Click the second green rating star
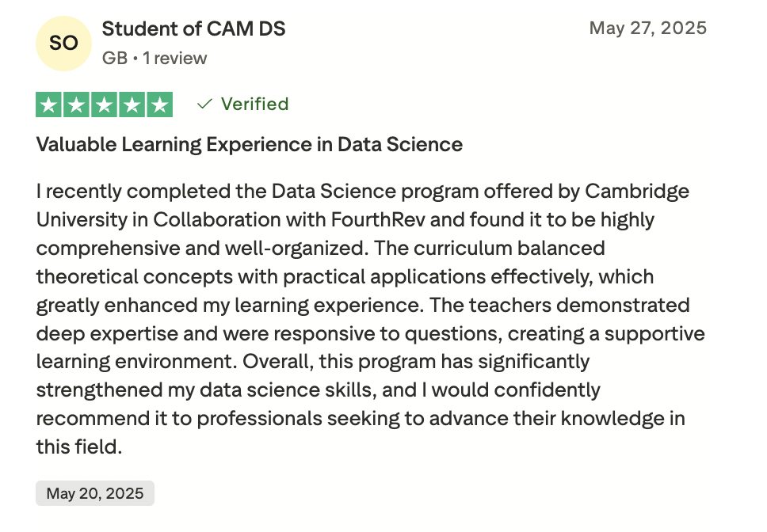Screen dimensions: 767x532 [77, 104]
